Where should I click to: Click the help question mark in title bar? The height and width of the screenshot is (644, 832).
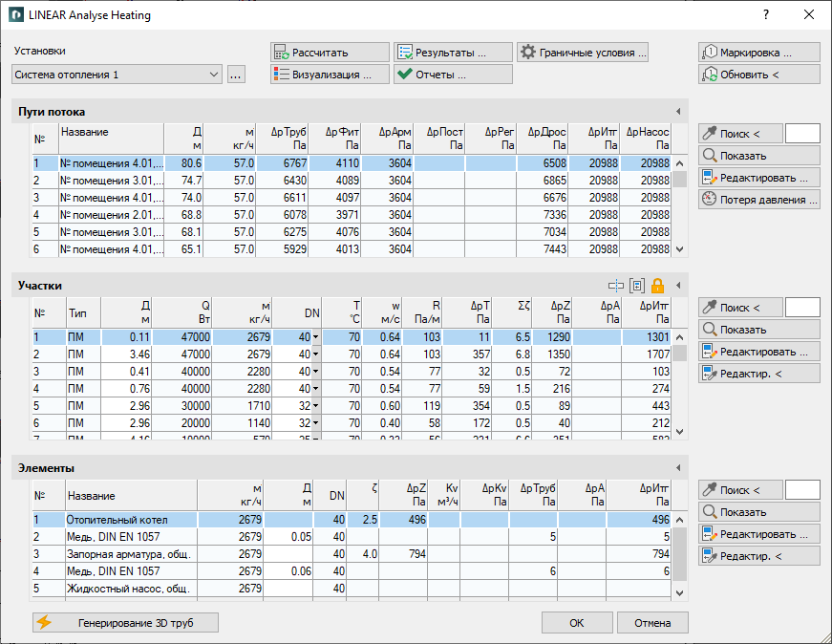pos(766,15)
